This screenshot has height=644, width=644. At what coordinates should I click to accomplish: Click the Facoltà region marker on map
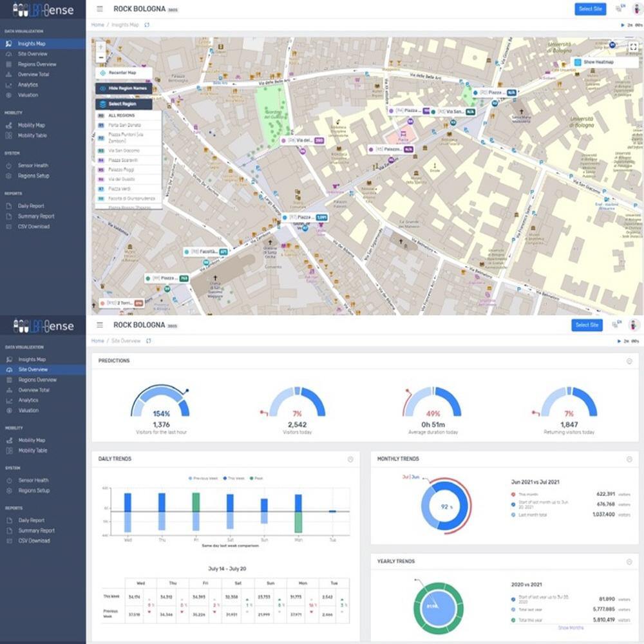pyautogui.click(x=205, y=252)
